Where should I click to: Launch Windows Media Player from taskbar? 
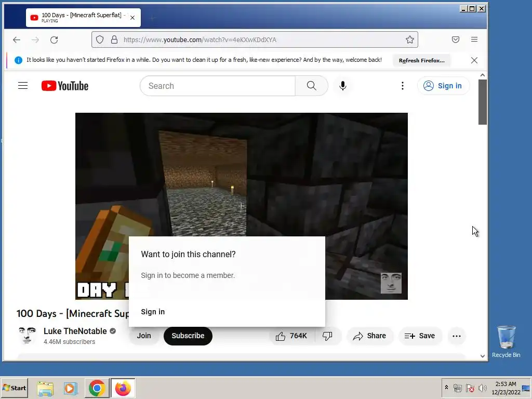coord(71,388)
